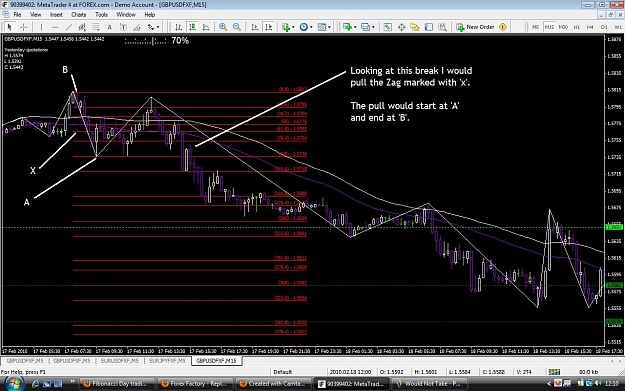Click the connection status bars icon
This screenshot has height=391, width=625.
(554, 372)
